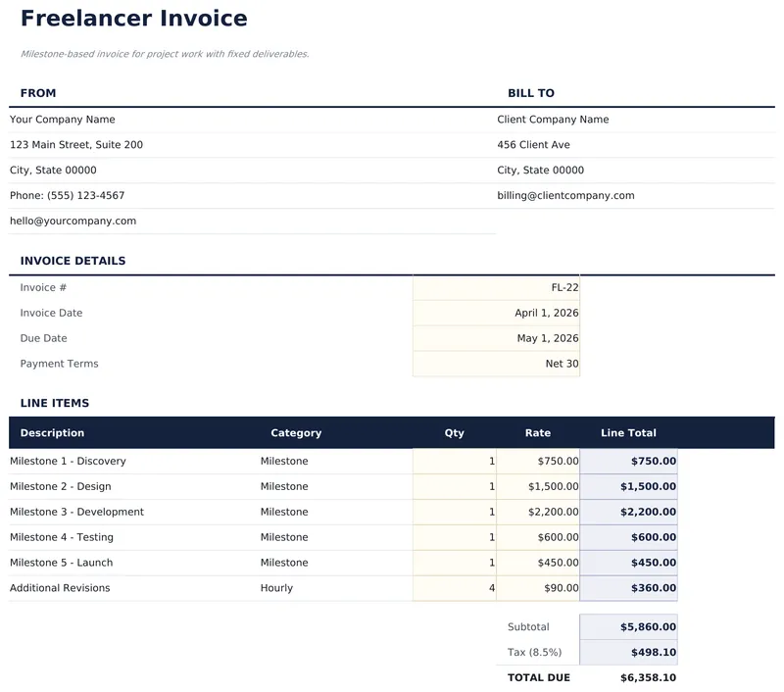Open the billing@clientcompany.com email link
Viewport: 784px width, 692px height.
(564, 195)
